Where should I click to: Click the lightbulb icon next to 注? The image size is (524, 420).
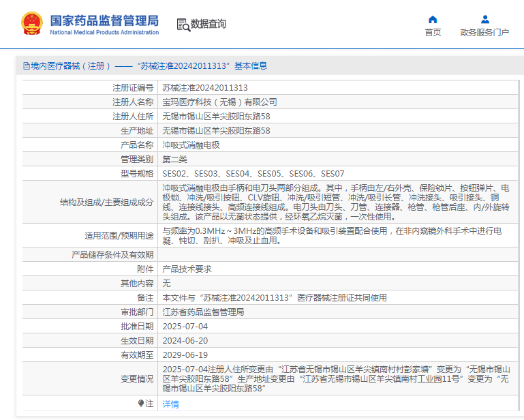click(x=141, y=403)
